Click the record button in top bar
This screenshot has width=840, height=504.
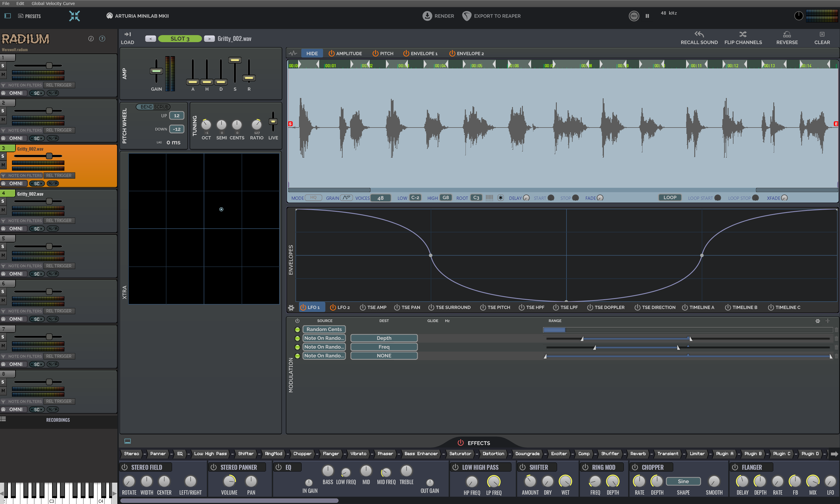[x=633, y=16]
